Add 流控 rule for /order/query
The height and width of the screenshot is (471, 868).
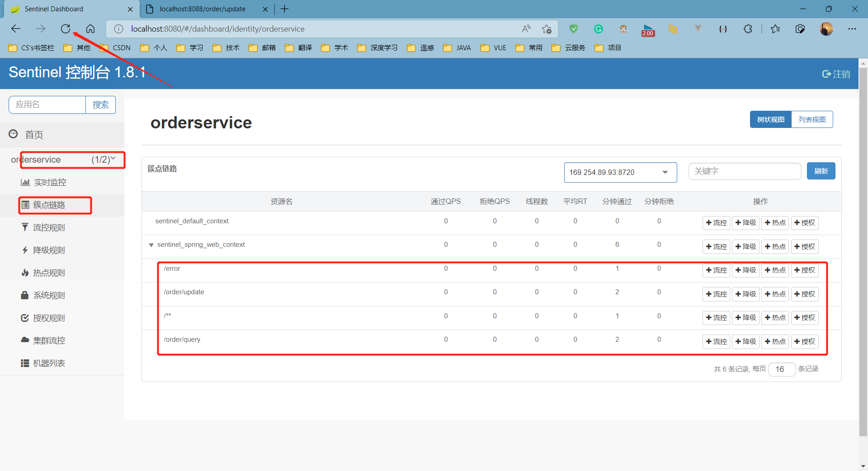716,342
